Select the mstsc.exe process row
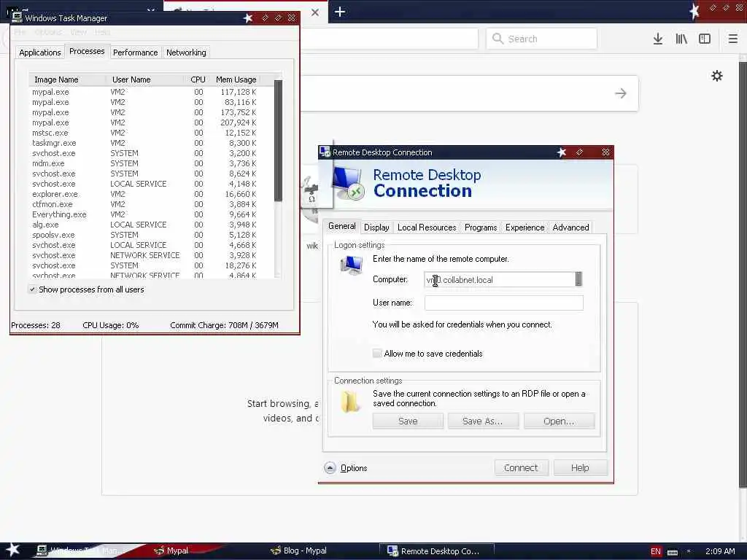Image resolution: width=747 pixels, height=560 pixels. [152, 133]
